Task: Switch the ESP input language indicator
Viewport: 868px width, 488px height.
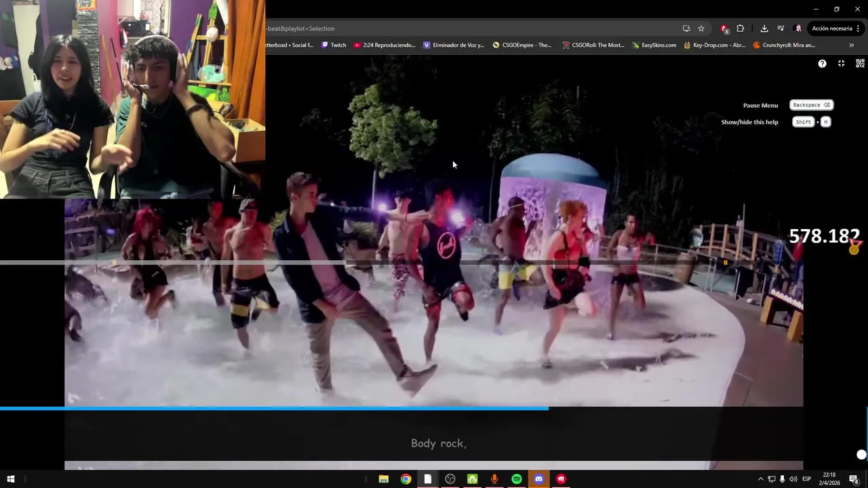Action: [x=806, y=479]
